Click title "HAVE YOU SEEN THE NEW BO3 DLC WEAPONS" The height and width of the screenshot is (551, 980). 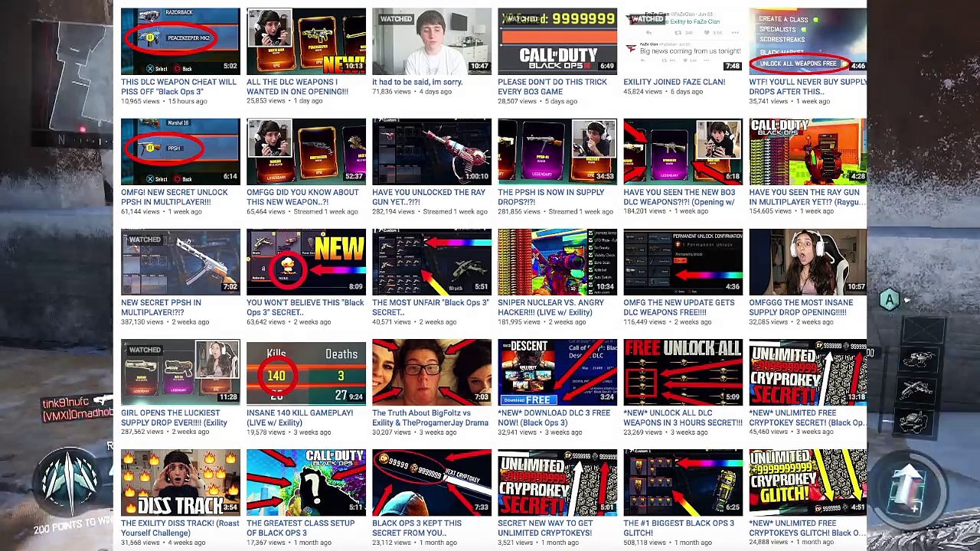click(x=679, y=197)
